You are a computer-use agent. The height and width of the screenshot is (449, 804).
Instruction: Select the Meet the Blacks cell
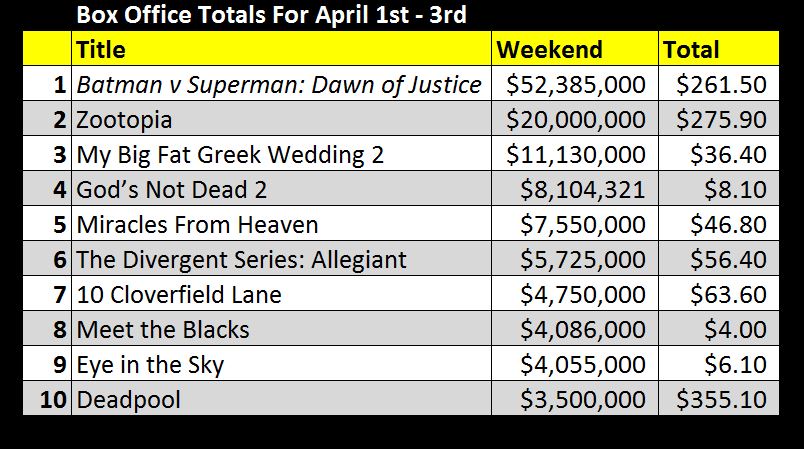pos(163,330)
